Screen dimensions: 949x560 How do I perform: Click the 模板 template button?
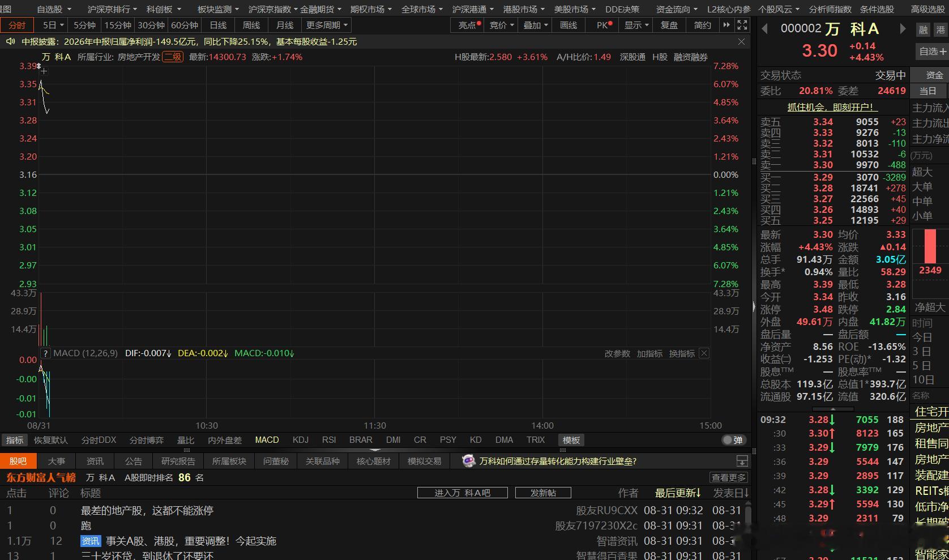pyautogui.click(x=571, y=440)
